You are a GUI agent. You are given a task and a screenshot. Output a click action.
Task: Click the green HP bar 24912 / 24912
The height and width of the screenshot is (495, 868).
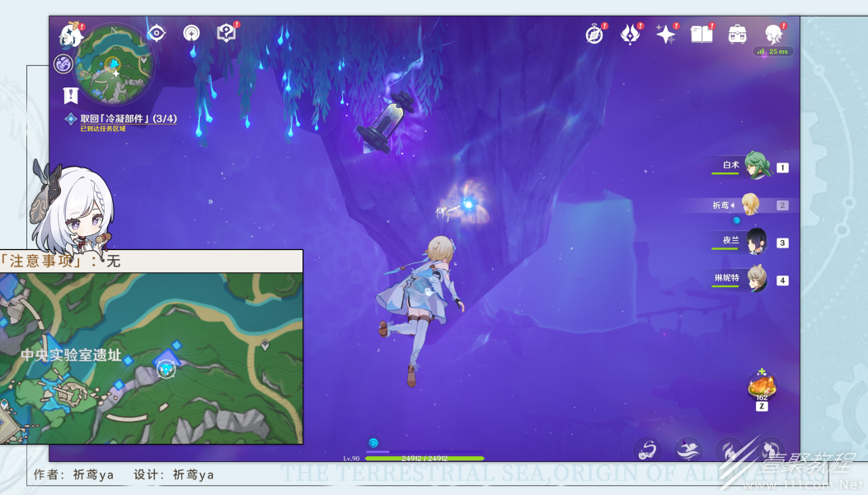[x=425, y=459]
